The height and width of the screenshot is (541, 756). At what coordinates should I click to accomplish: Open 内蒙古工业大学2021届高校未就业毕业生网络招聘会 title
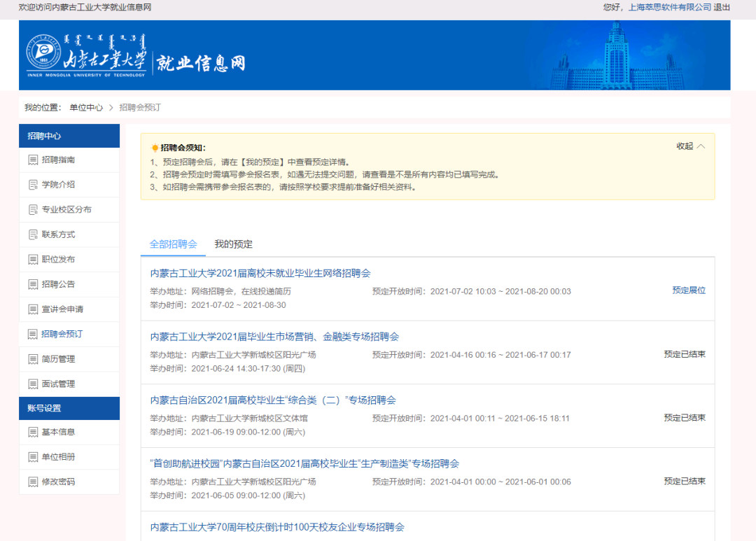click(260, 274)
